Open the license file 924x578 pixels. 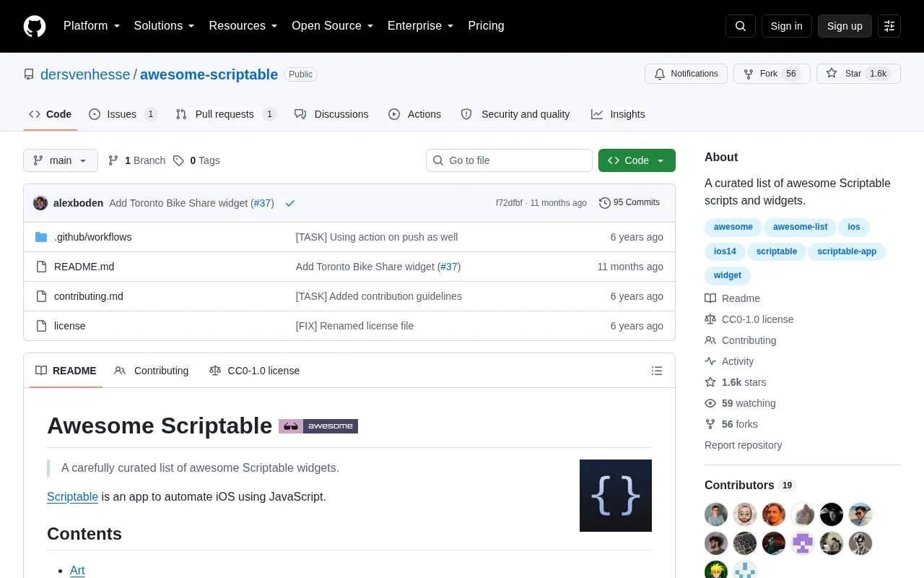(x=70, y=326)
